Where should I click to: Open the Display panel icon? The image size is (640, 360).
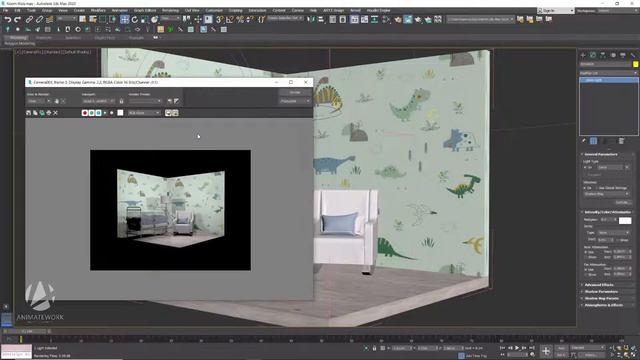click(x=623, y=55)
